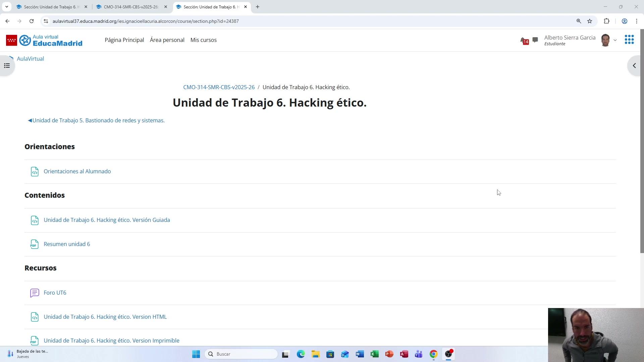Click the Foro UT6 forum icon
Viewport: 644px width, 362px height.
[35, 293]
